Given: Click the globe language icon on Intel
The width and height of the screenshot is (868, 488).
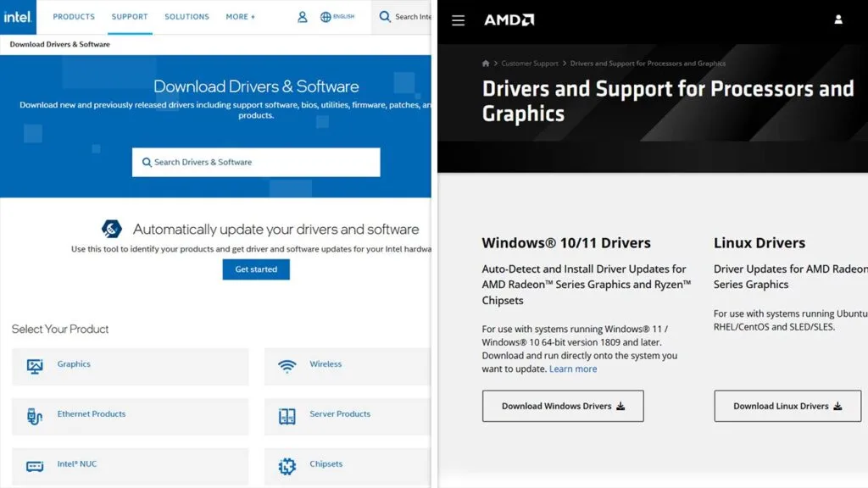Looking at the screenshot, I should pyautogui.click(x=325, y=17).
